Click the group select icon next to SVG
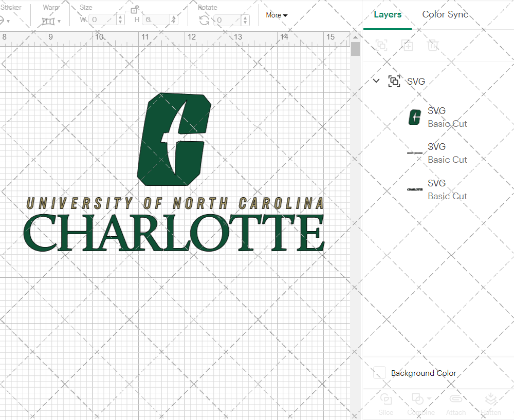 click(394, 81)
